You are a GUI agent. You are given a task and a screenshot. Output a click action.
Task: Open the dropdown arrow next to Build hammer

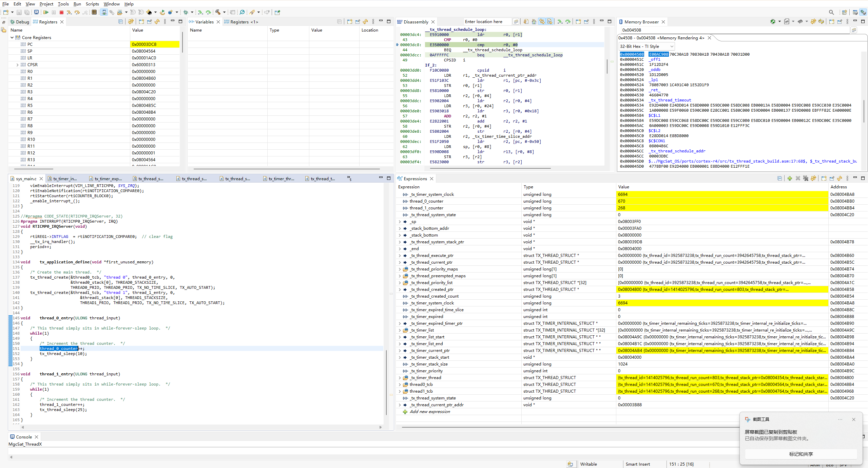pyautogui.click(x=224, y=12)
